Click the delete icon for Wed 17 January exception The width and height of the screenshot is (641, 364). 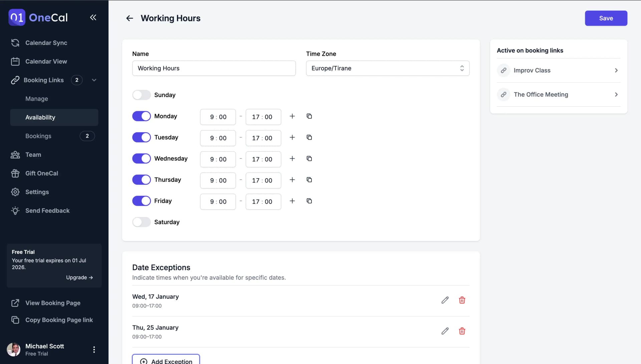point(462,300)
